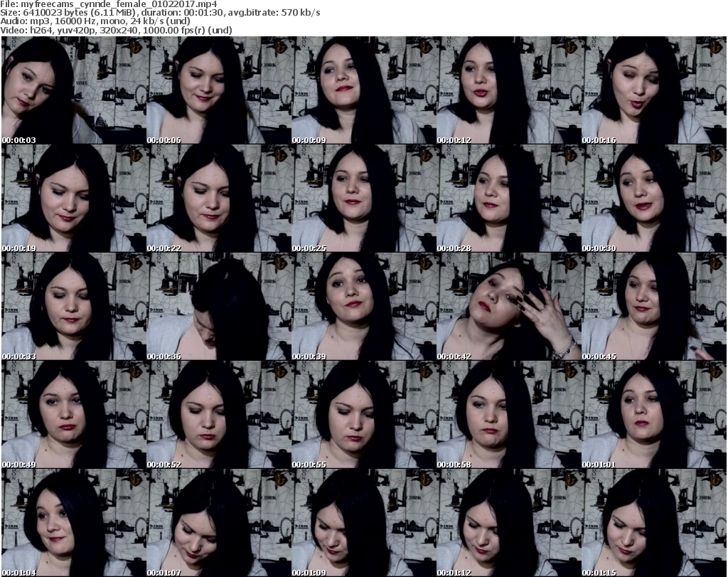
Task: Select the thumbnail frame stamped 00:00:16
Action: (x=654, y=90)
